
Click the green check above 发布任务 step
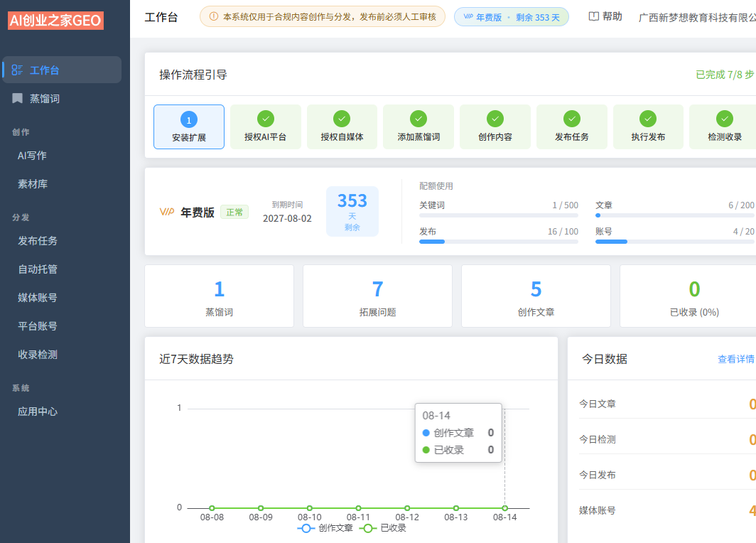point(571,119)
